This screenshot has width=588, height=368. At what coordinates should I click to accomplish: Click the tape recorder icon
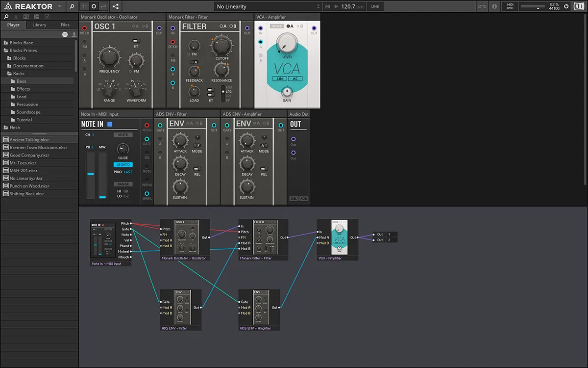click(481, 6)
